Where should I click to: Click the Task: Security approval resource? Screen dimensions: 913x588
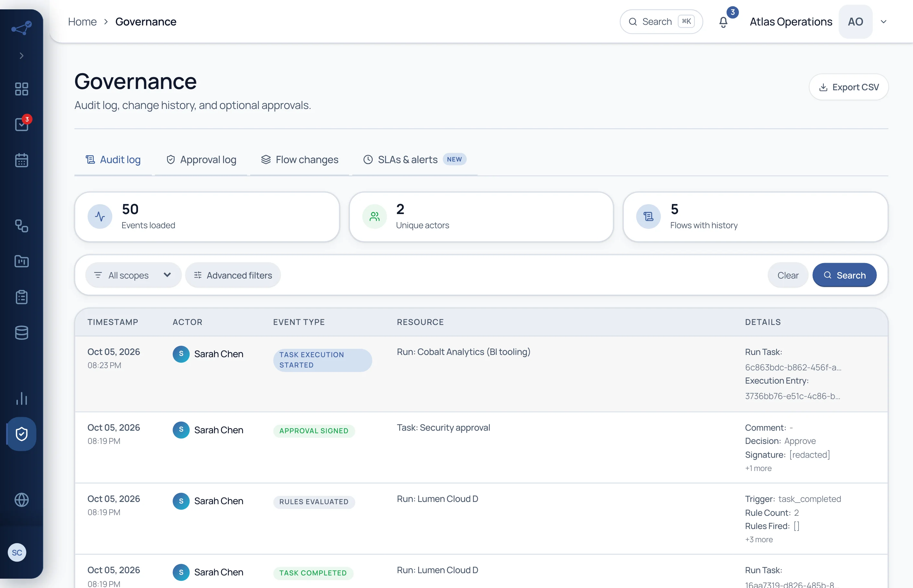(x=443, y=427)
